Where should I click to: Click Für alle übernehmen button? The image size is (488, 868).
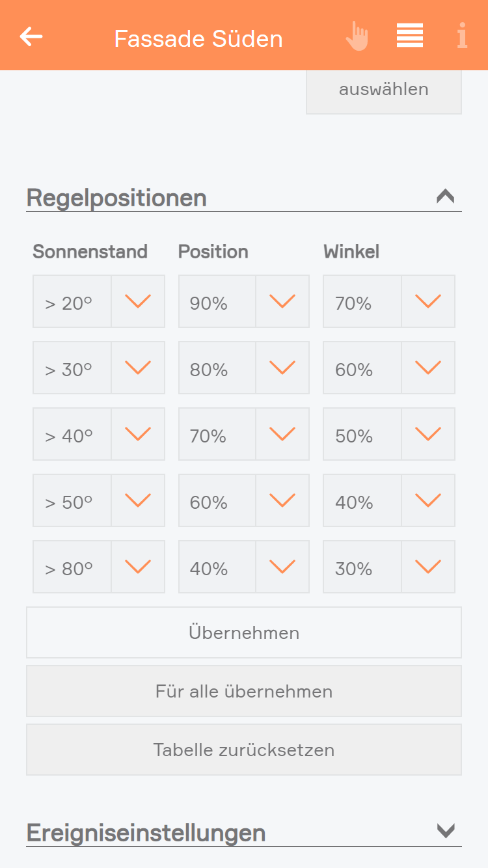pyautogui.click(x=244, y=691)
